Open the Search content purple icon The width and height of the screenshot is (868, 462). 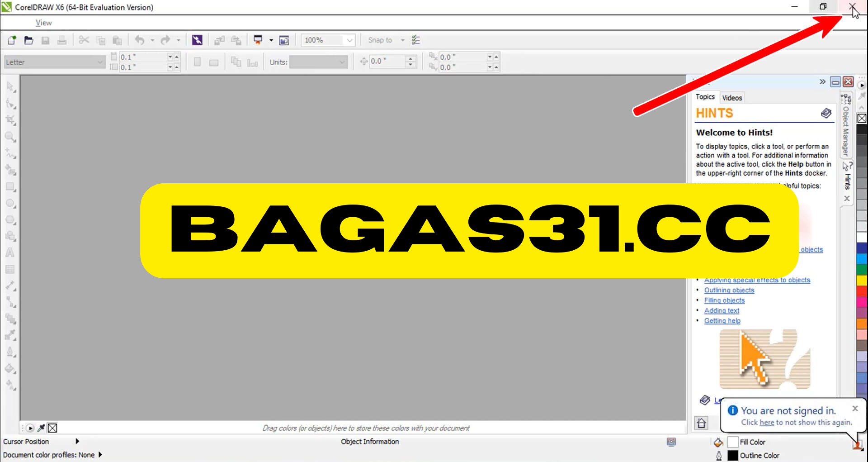(x=197, y=40)
